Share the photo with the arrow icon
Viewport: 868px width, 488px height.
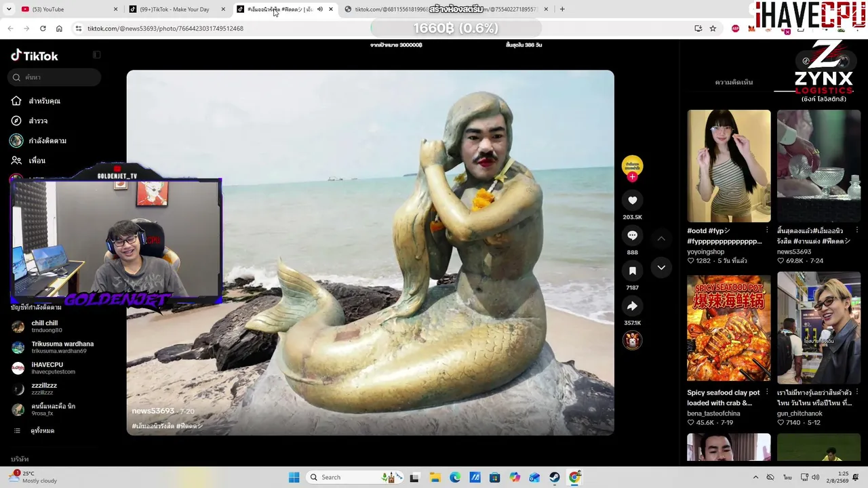point(632,306)
